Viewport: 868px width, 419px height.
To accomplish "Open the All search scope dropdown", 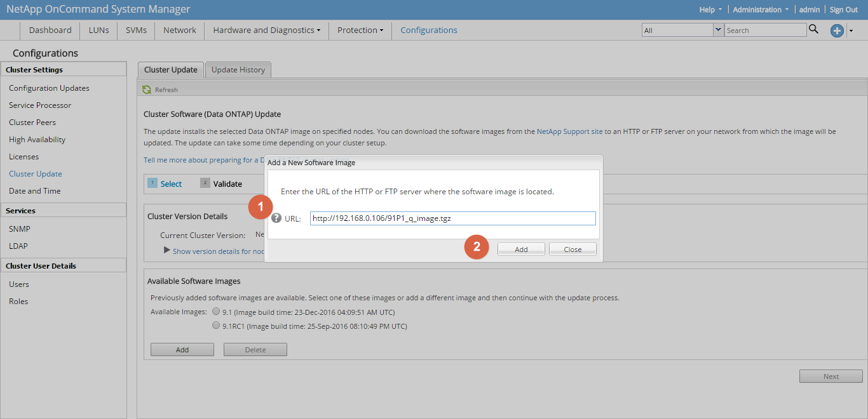I will (719, 30).
